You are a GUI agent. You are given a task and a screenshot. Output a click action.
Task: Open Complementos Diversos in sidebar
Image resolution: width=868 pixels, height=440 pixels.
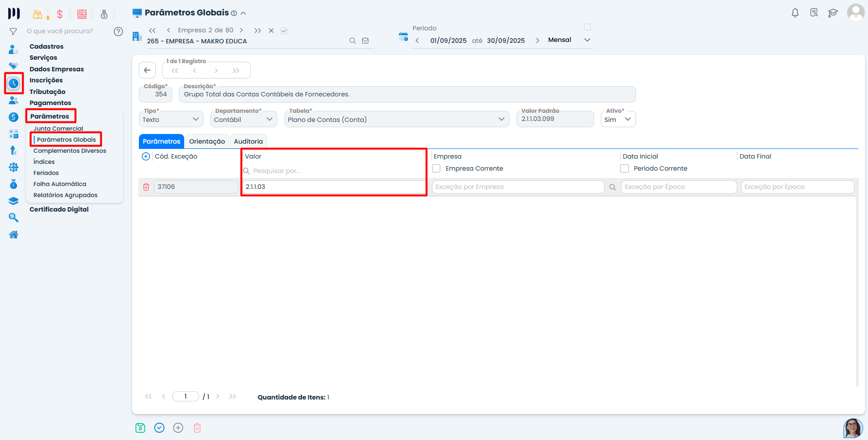click(x=69, y=151)
